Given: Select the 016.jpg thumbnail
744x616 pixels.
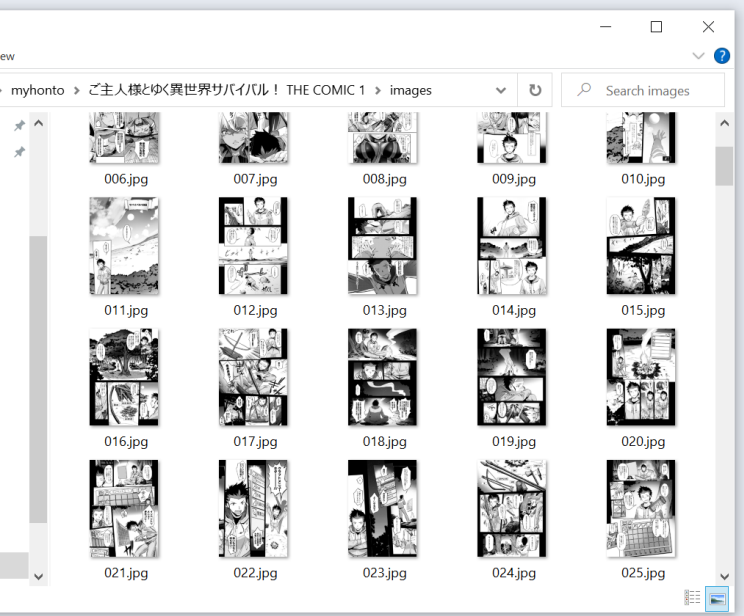Looking at the screenshot, I should tap(124, 377).
